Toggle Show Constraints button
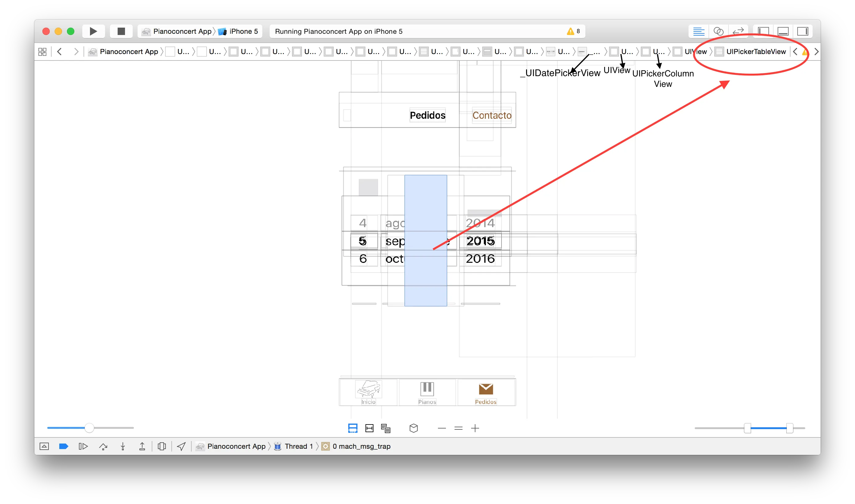 [x=369, y=428]
